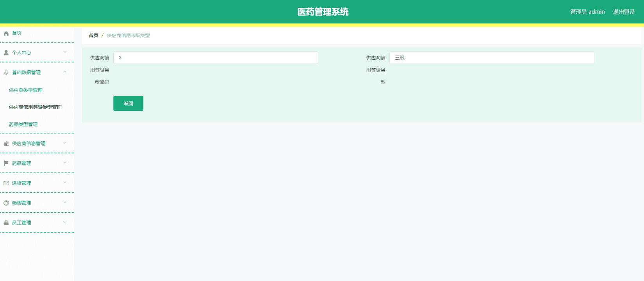Open the 进货管理 menu label
The width and height of the screenshot is (644, 281).
tap(21, 183)
